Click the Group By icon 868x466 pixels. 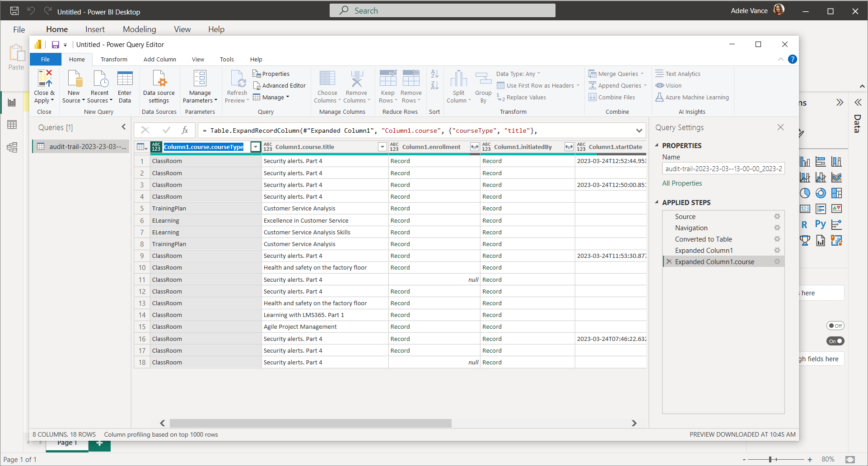click(483, 79)
